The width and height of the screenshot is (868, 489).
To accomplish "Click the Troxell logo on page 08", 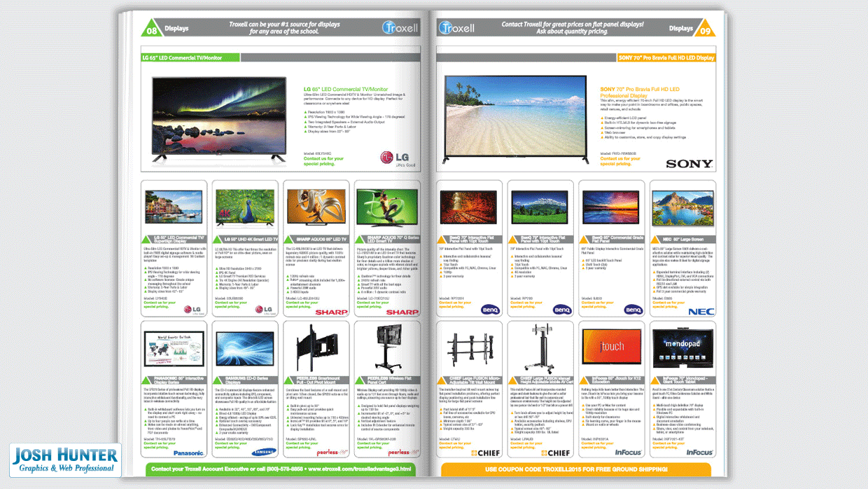I will [400, 28].
